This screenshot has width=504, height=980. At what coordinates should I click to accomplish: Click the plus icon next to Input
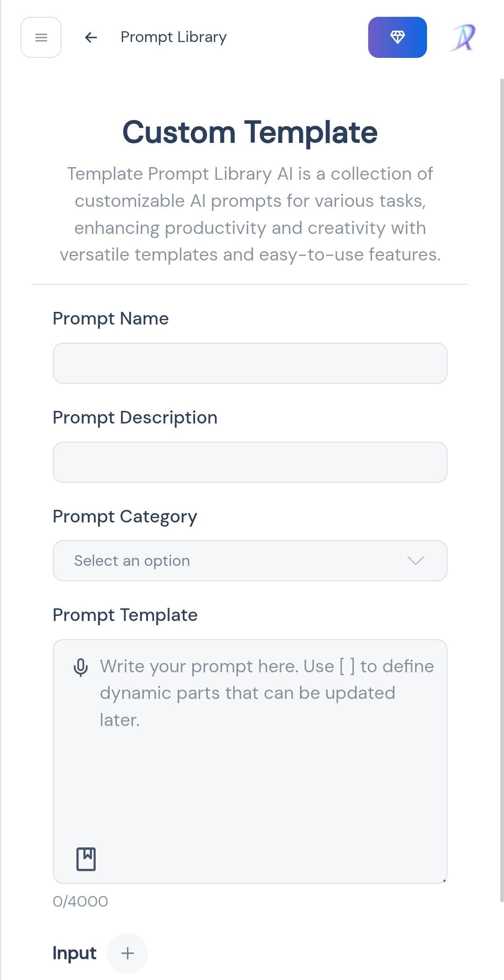pyautogui.click(x=127, y=953)
